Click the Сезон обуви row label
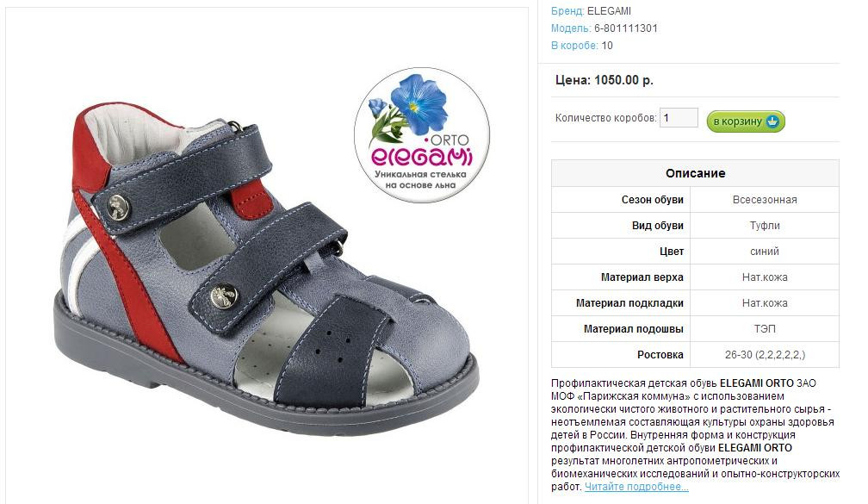 (652, 199)
